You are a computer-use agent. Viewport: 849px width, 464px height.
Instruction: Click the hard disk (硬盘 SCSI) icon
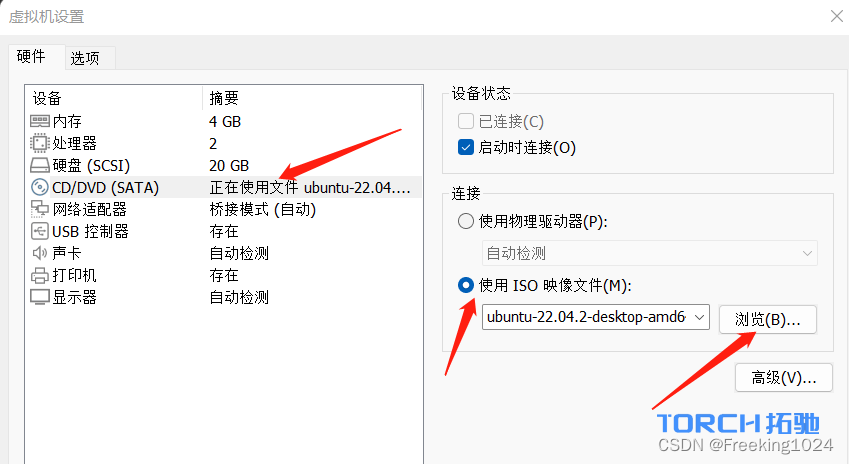coord(40,165)
